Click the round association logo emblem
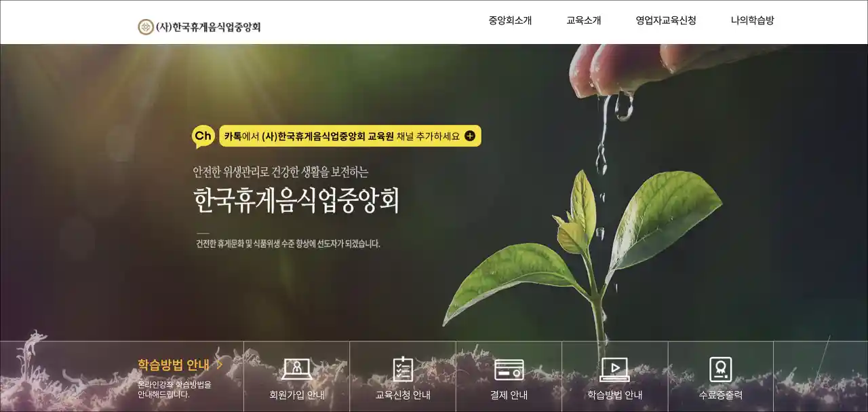 click(x=146, y=27)
